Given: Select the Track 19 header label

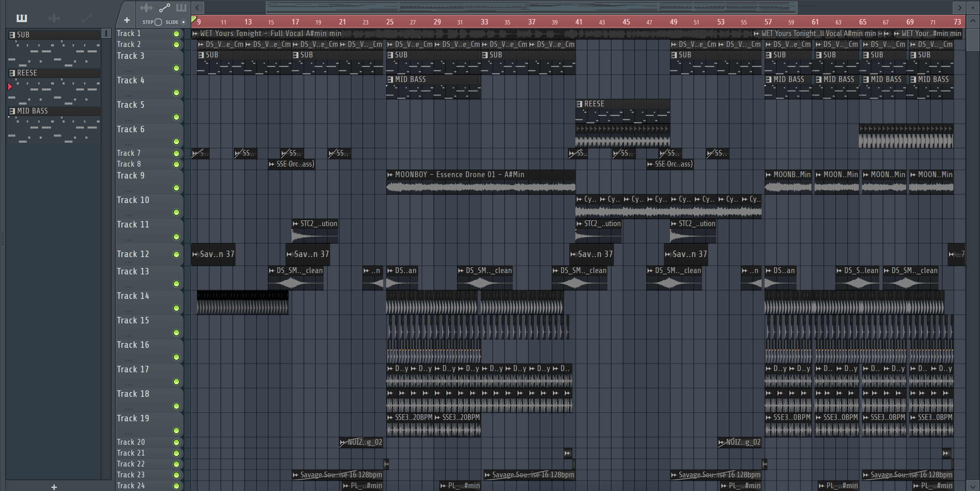Looking at the screenshot, I should point(133,418).
